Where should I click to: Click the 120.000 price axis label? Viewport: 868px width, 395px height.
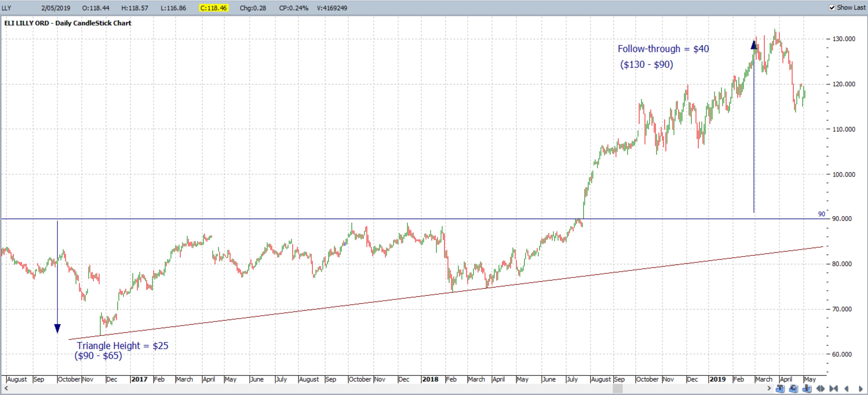pos(843,84)
